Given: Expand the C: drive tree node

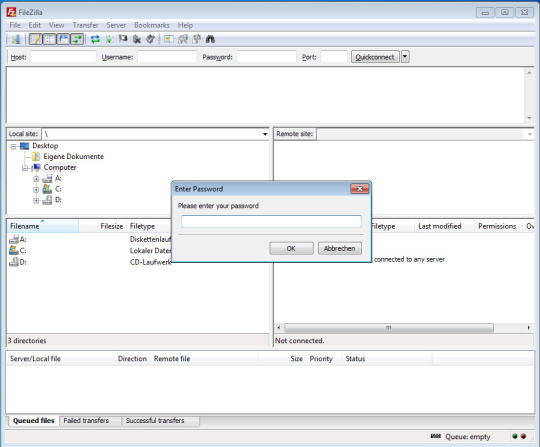Looking at the screenshot, I should click(x=36, y=190).
